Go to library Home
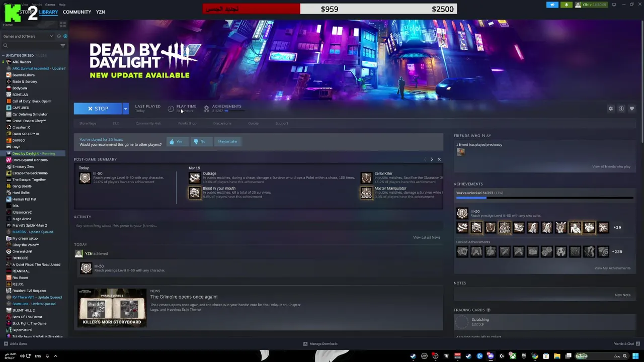Image resolution: width=644 pixels, height=362 pixels. pos(8,25)
